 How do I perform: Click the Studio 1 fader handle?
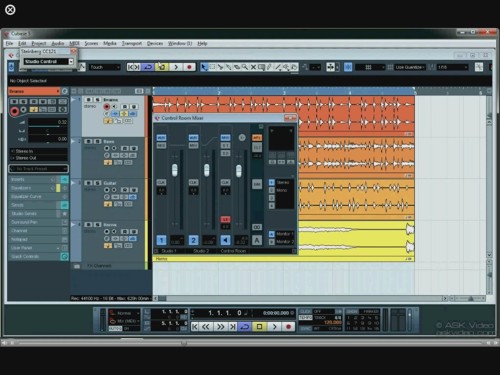point(175,170)
